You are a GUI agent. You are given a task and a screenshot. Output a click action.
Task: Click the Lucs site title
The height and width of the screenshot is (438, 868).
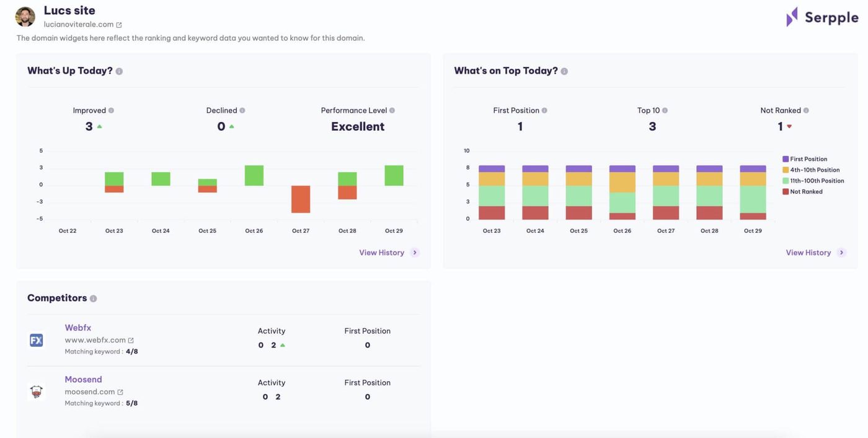pos(69,11)
